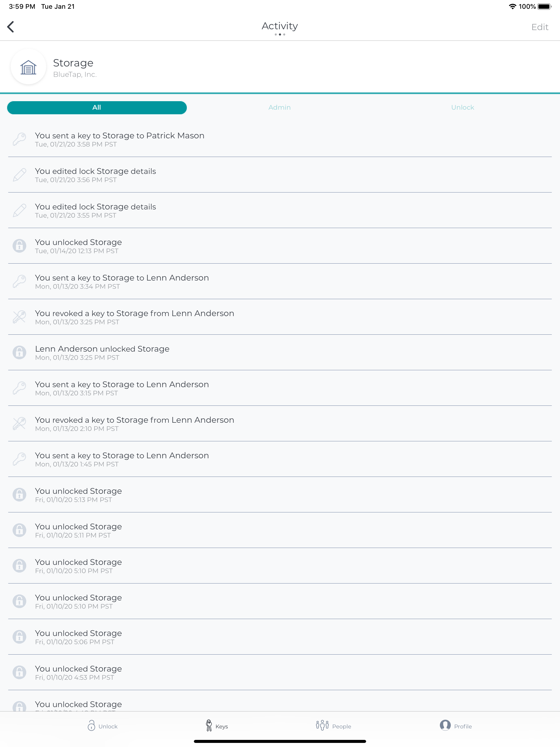Tap lock icon for 5:11 PM unlock
The width and height of the screenshot is (560, 747).
click(x=20, y=530)
